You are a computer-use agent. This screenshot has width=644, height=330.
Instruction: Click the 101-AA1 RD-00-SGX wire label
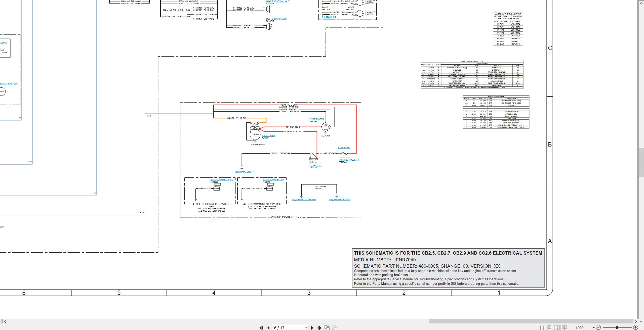[294, 131]
